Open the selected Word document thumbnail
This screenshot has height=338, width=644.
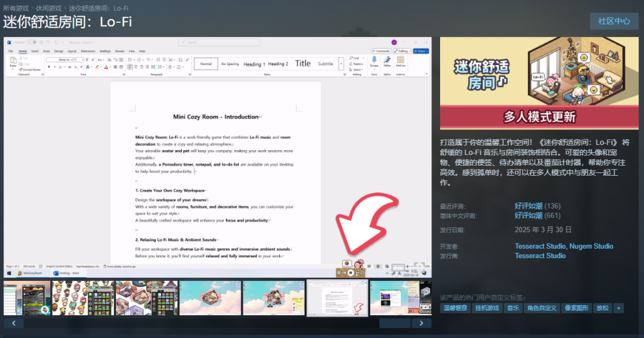(x=337, y=298)
